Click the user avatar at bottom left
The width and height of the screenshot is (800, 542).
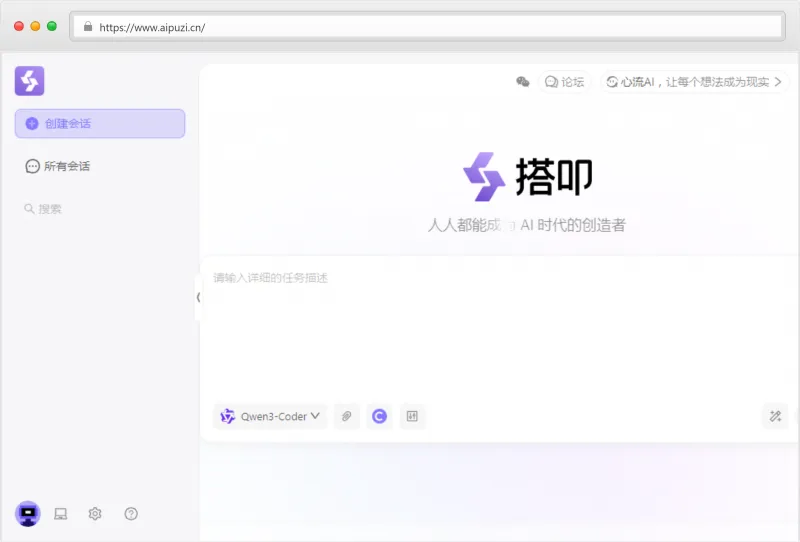point(27,514)
